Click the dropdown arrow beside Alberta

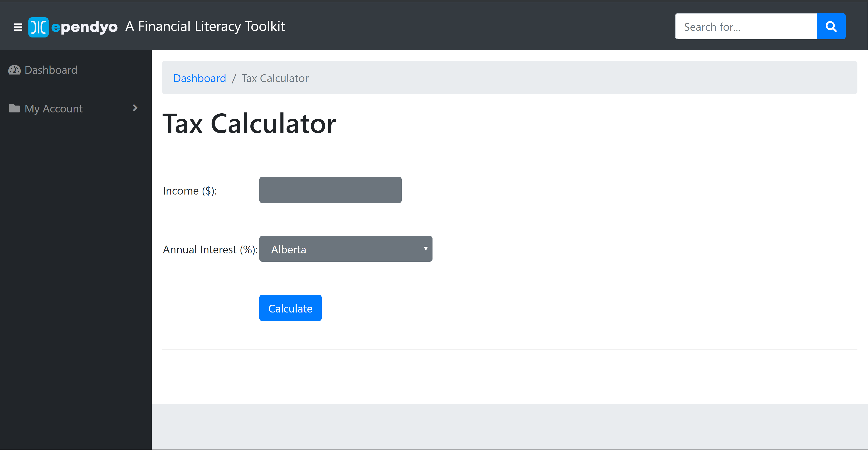click(x=426, y=249)
